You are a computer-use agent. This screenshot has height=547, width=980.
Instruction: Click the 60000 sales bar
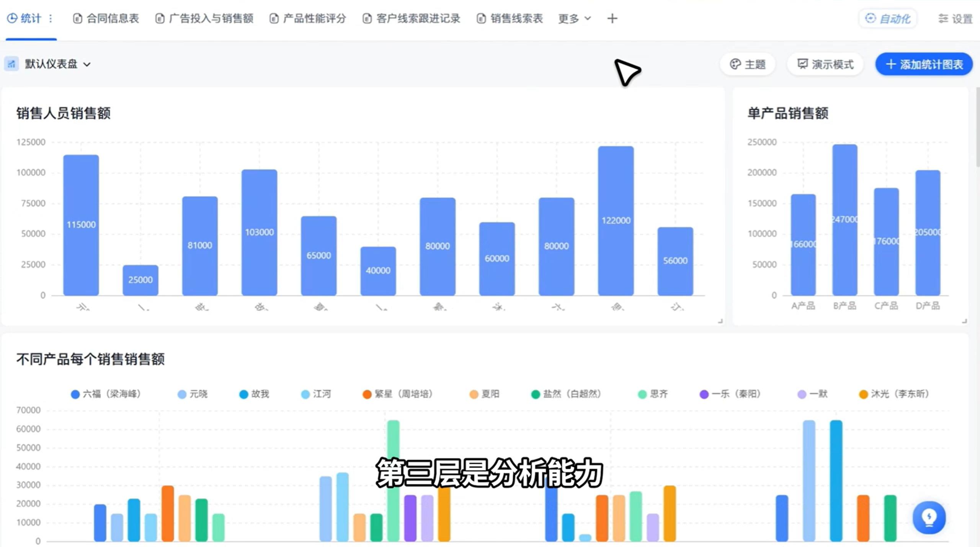tap(497, 259)
